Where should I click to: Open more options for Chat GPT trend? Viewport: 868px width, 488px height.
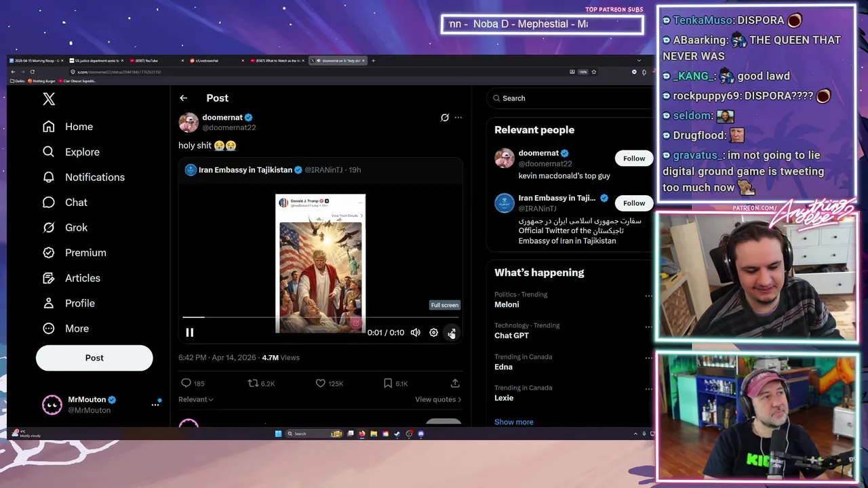[648, 327]
